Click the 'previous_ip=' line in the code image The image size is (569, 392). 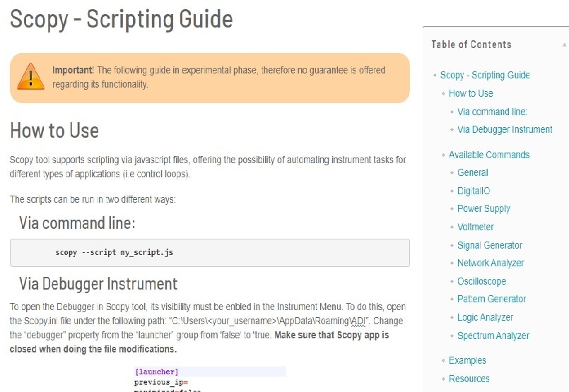[161, 382]
